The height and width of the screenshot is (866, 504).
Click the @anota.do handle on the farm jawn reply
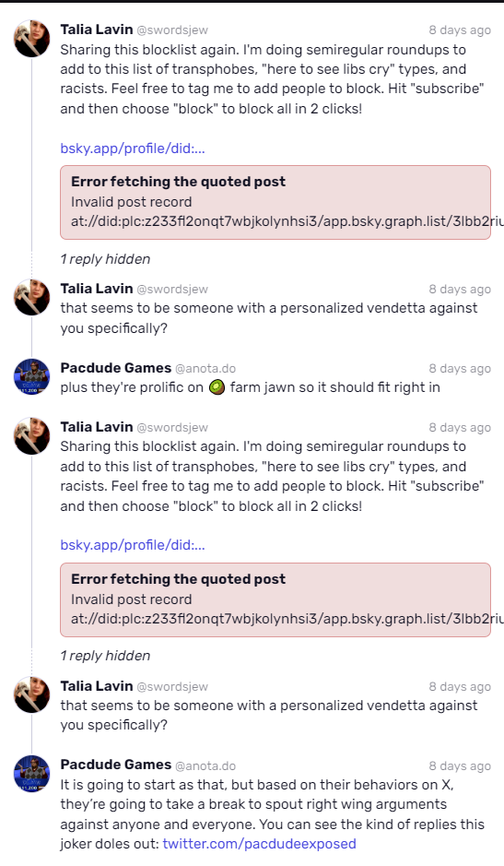click(205, 368)
